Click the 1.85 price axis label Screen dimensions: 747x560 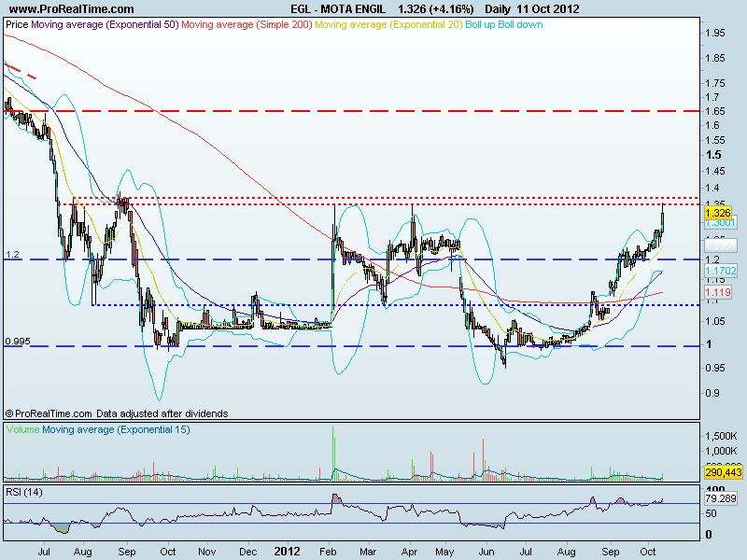click(715, 58)
